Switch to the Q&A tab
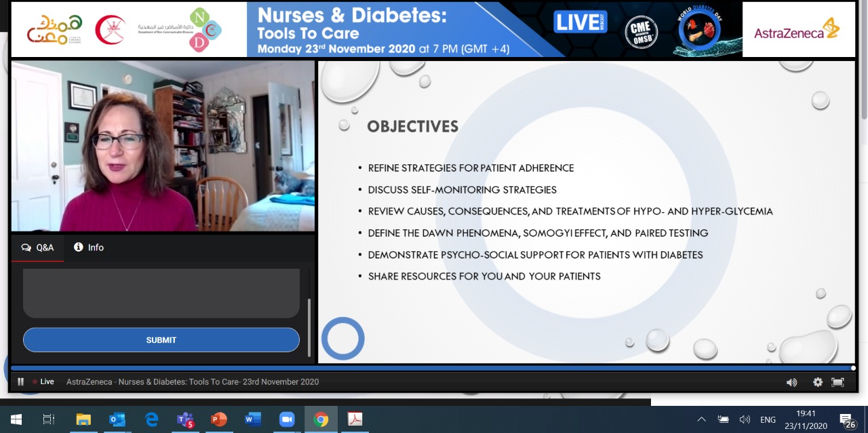The width and height of the screenshot is (868, 433). tap(38, 248)
